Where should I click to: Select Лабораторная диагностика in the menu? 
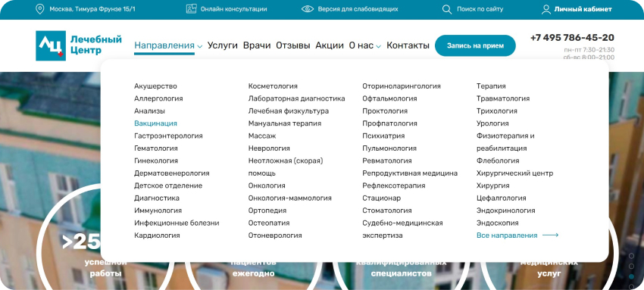296,98
